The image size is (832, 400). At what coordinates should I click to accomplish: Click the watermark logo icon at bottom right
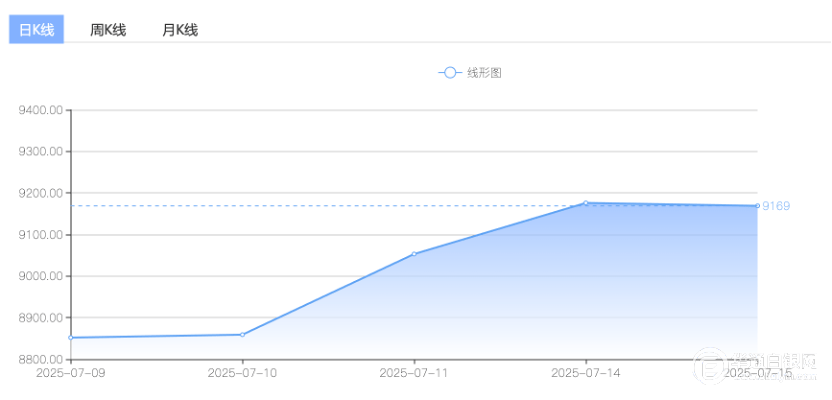[709, 365]
